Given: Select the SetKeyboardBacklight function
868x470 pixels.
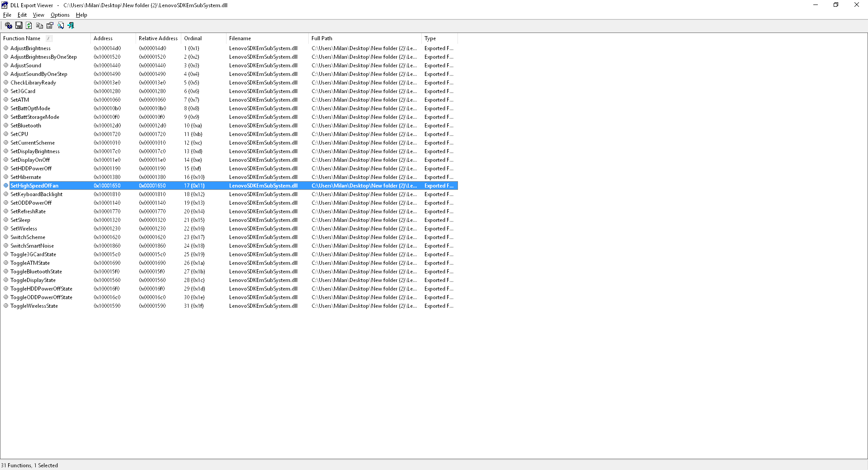Looking at the screenshot, I should (x=36, y=194).
